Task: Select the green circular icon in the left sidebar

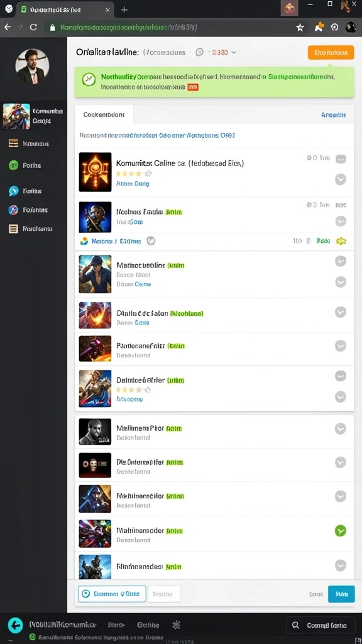Action: pyautogui.click(x=14, y=165)
